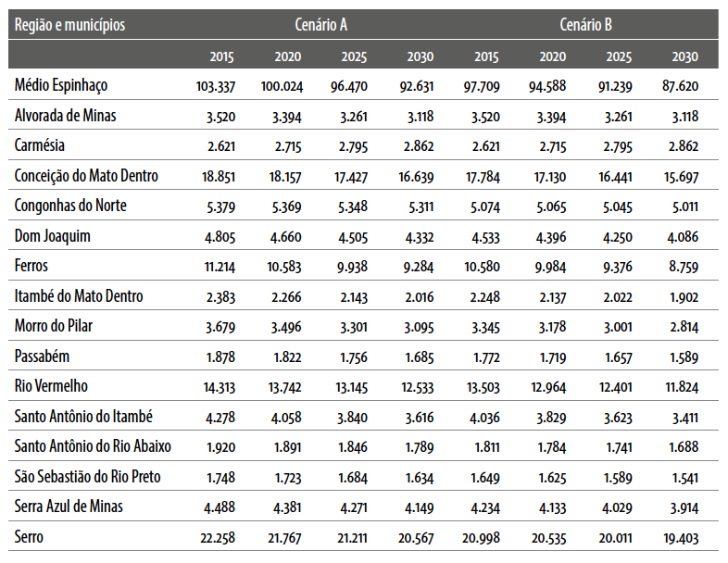Viewport: 728px width, 563px height.
Task: Click the Carmésia municipality name
Action: pos(41,145)
